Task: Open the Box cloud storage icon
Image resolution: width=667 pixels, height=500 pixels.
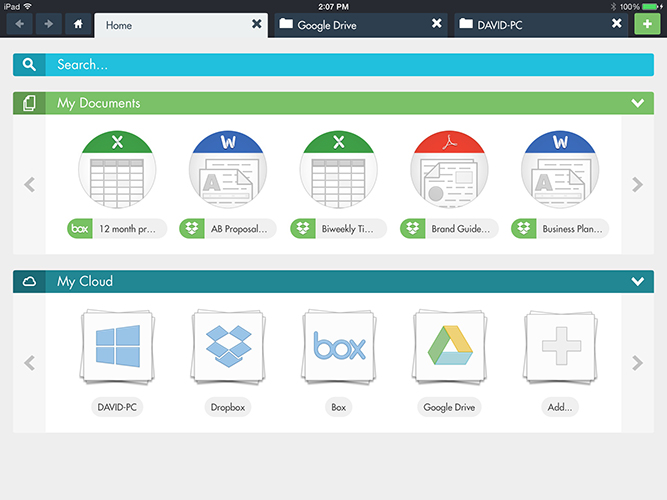Action: (339, 346)
